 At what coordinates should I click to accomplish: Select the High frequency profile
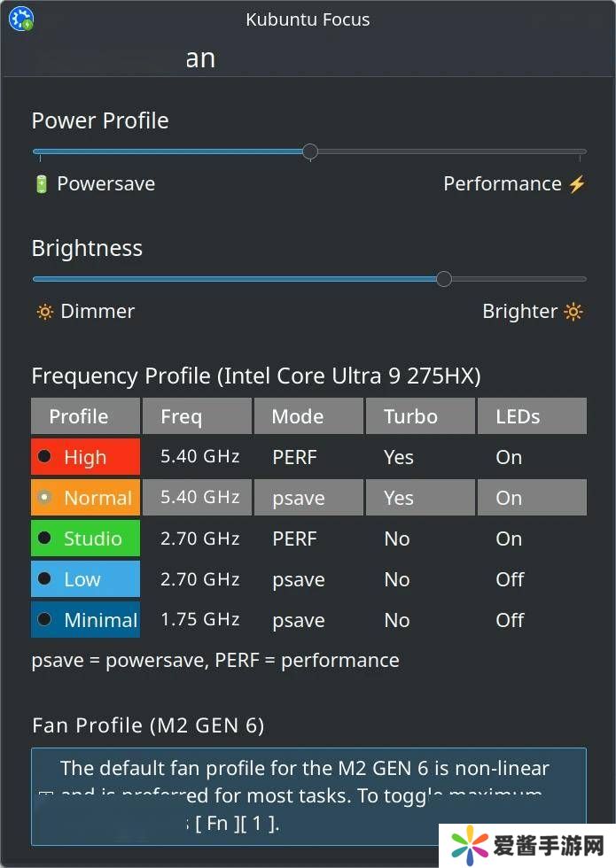[x=44, y=458]
